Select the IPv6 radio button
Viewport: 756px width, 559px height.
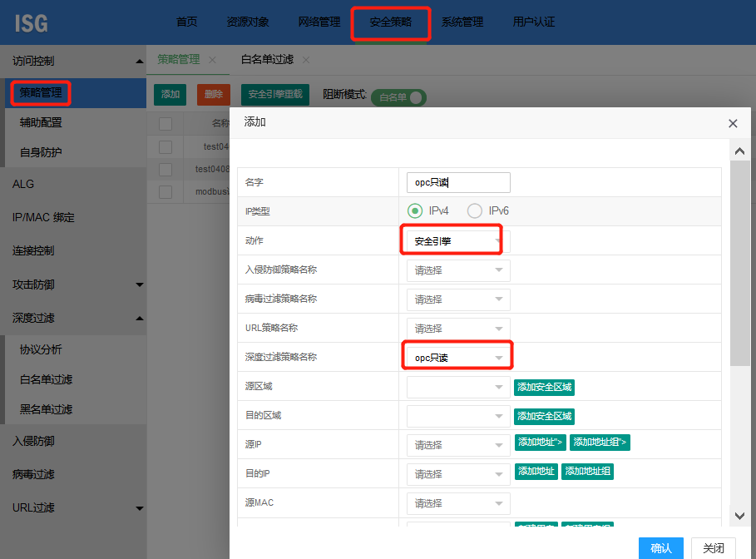475,210
